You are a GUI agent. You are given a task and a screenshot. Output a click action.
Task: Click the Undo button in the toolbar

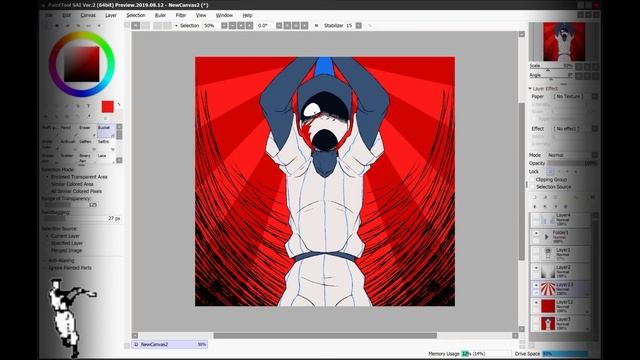click(136, 26)
